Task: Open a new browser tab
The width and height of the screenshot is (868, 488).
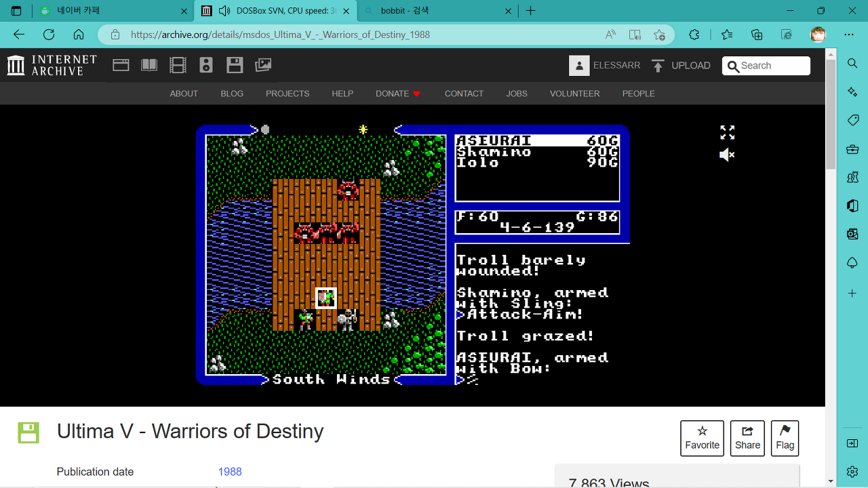Action: [531, 11]
